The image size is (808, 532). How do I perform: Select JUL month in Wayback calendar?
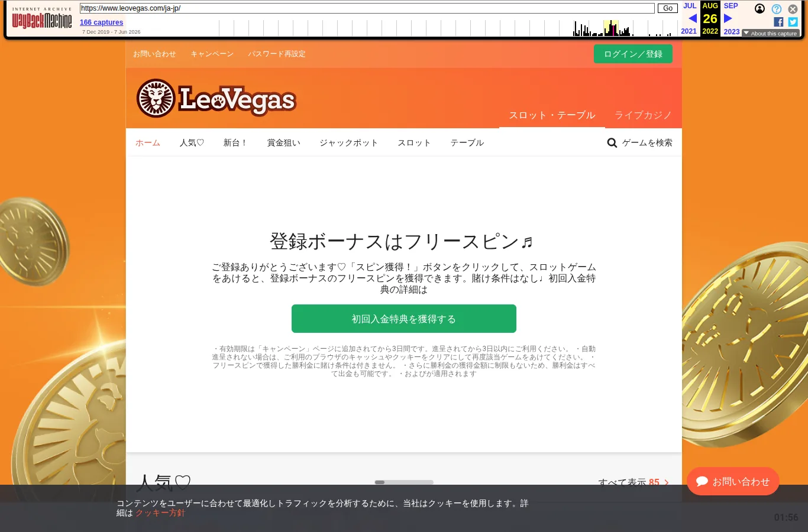tap(690, 6)
